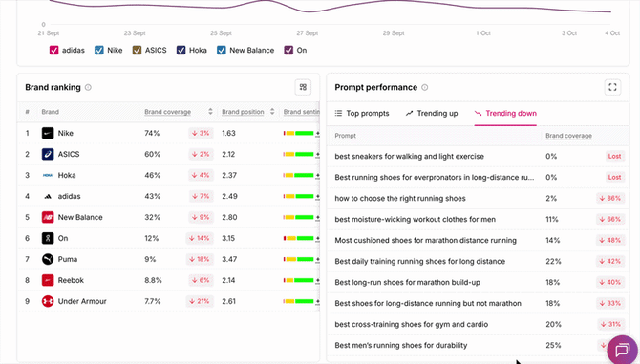The height and width of the screenshot is (364, 640).
Task: Click Puma's 18% change badge
Action: pos(200,259)
